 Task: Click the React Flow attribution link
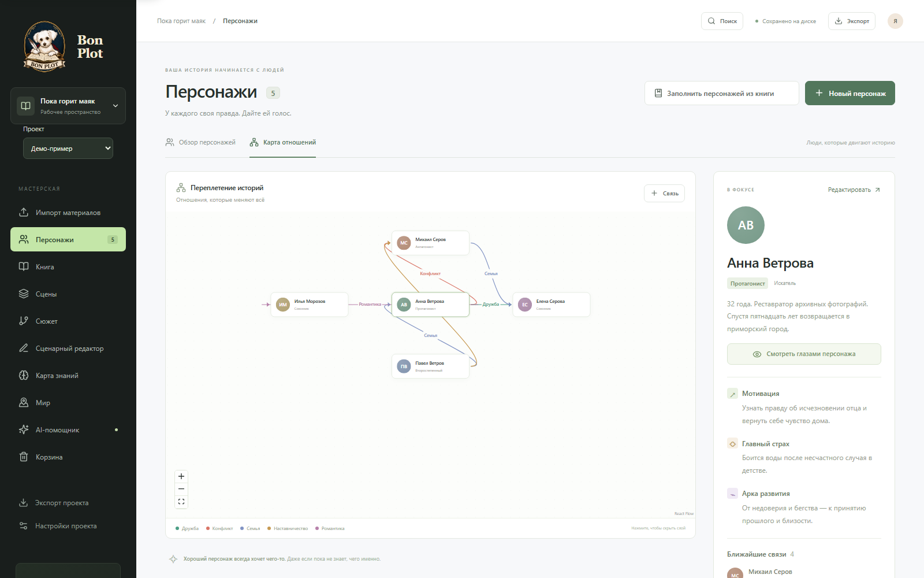684,513
